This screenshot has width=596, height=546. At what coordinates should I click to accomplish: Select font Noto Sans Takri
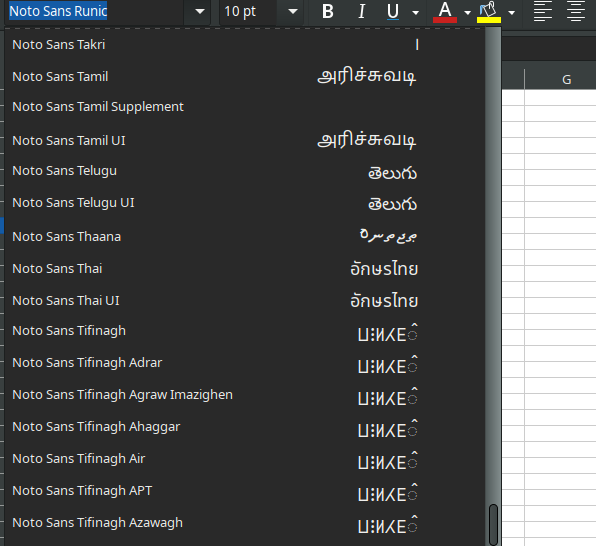pos(245,44)
